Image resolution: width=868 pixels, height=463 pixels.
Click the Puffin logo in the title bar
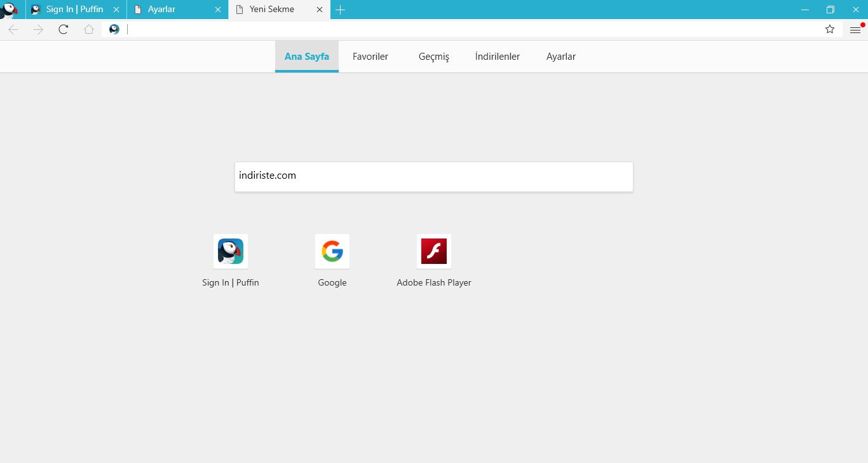pos(10,10)
